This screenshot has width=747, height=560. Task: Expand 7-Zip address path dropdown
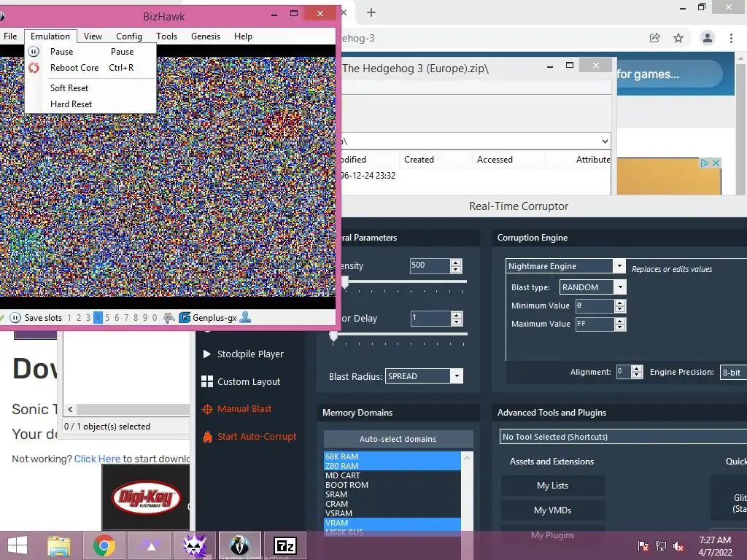point(605,141)
